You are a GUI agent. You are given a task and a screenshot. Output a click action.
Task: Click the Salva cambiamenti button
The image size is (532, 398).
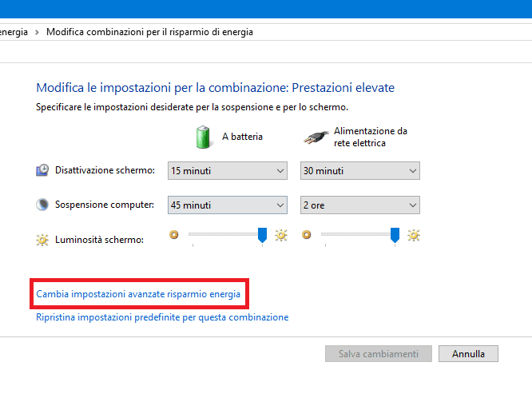tap(379, 353)
